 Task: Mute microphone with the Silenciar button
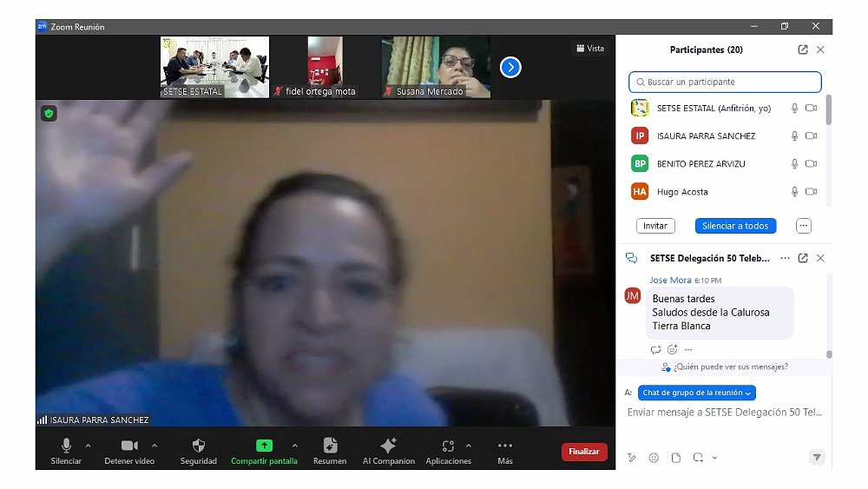click(66, 446)
